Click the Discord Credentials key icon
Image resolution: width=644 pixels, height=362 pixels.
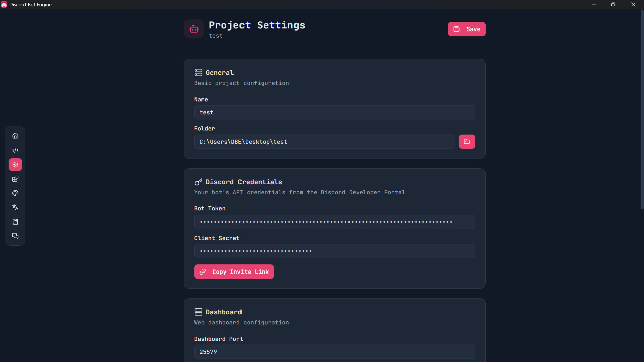(x=198, y=182)
